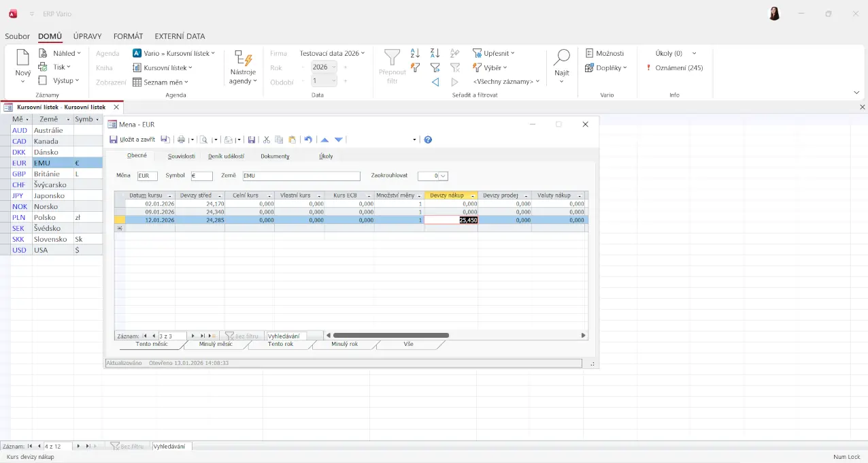
Task: Click the Možnosti button
Action: [604, 53]
